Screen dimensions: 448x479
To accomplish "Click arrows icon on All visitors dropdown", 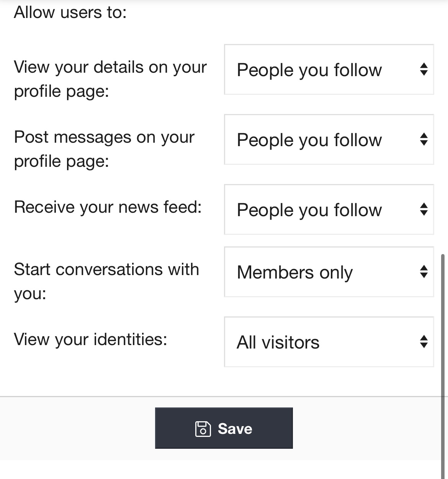I will pyautogui.click(x=423, y=342).
